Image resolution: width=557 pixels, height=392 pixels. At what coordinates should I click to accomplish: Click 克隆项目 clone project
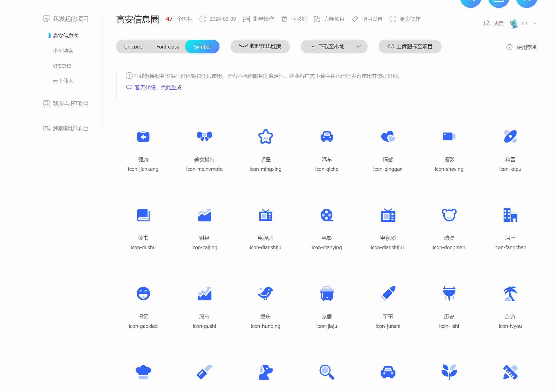point(329,19)
